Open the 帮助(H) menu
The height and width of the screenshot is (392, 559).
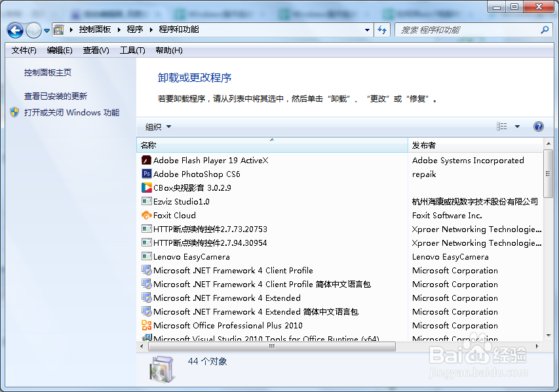(169, 50)
